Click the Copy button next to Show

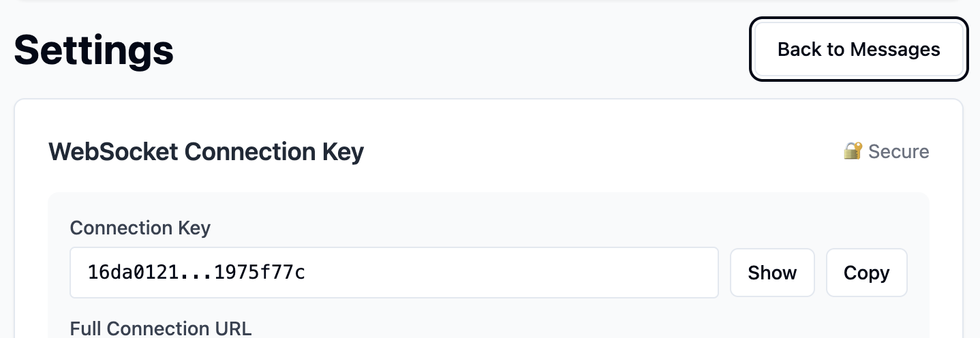click(866, 273)
